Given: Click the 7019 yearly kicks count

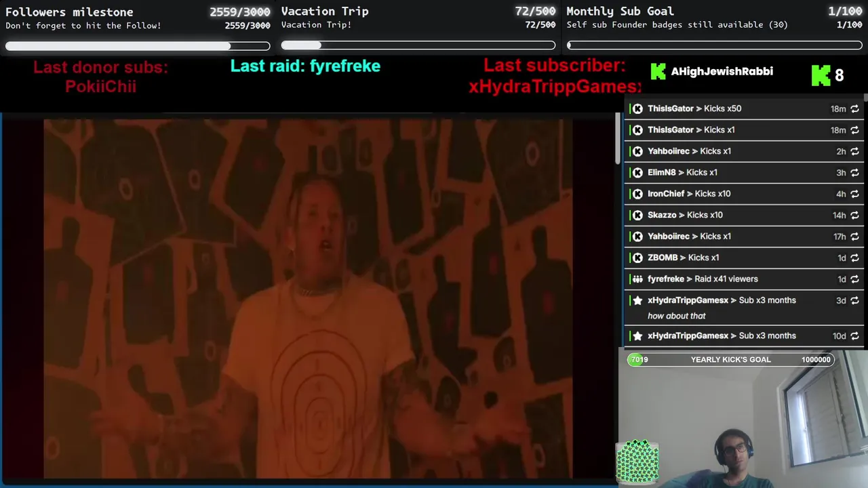Looking at the screenshot, I should [x=639, y=360].
